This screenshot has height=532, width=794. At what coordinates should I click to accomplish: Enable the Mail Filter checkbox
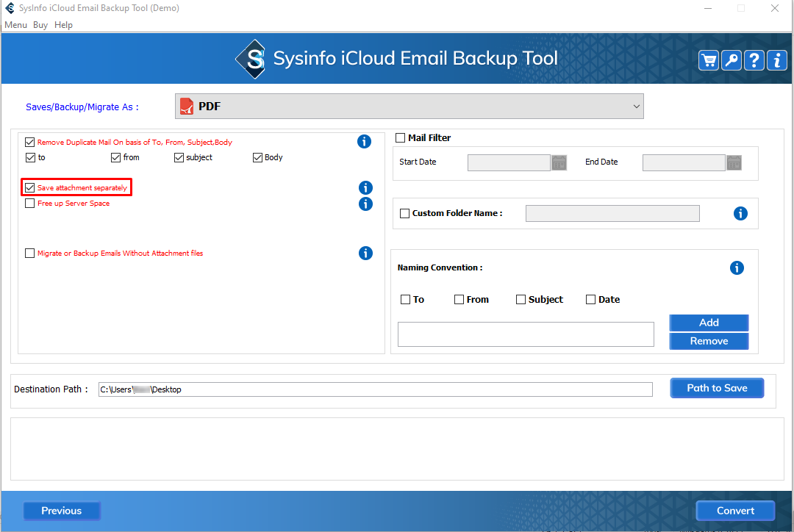[401, 138]
